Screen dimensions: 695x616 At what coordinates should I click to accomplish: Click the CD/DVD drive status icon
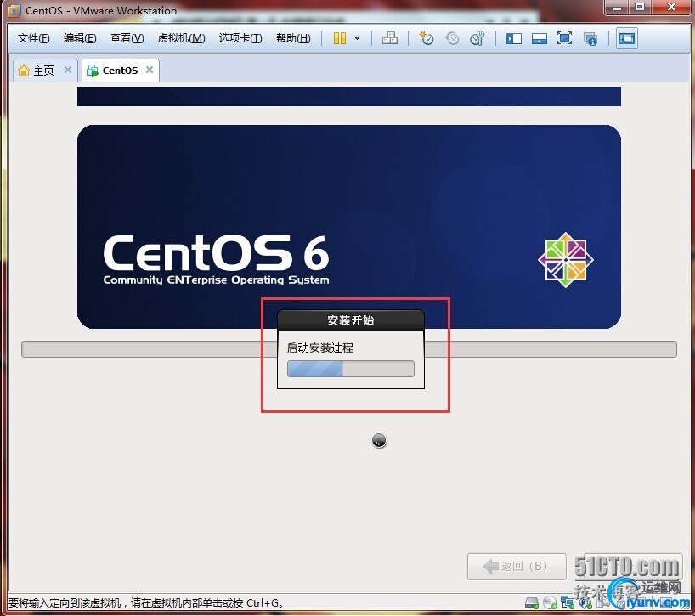550,602
